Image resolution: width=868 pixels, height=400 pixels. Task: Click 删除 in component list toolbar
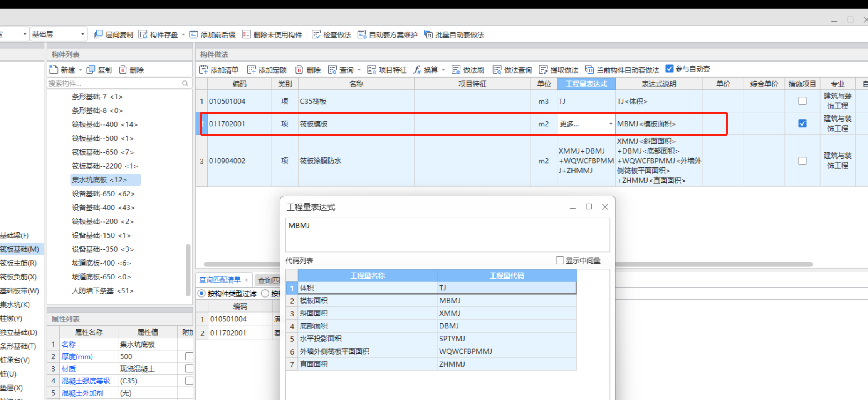(131, 70)
